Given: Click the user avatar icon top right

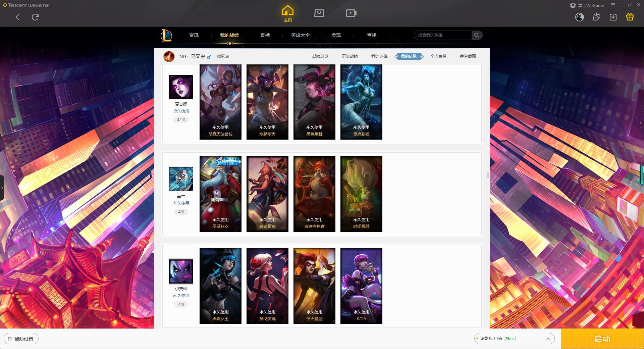Looking at the screenshot, I should (x=579, y=17).
